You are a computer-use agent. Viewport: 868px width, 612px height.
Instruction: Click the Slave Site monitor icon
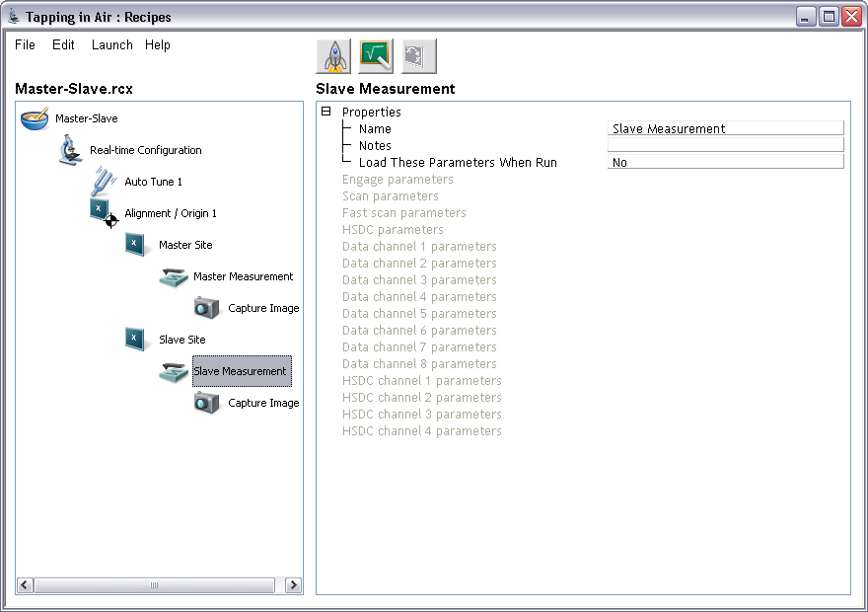(138, 340)
